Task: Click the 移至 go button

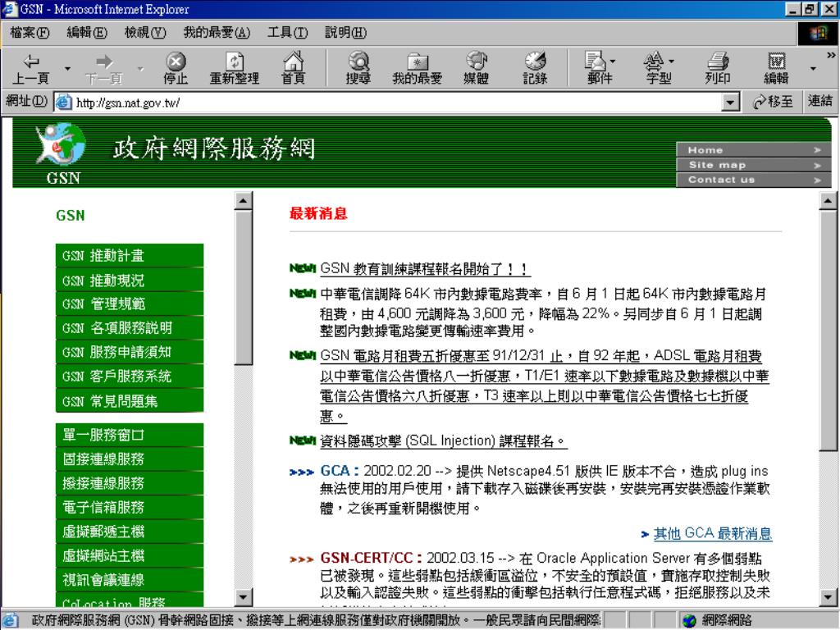Action: [773, 102]
